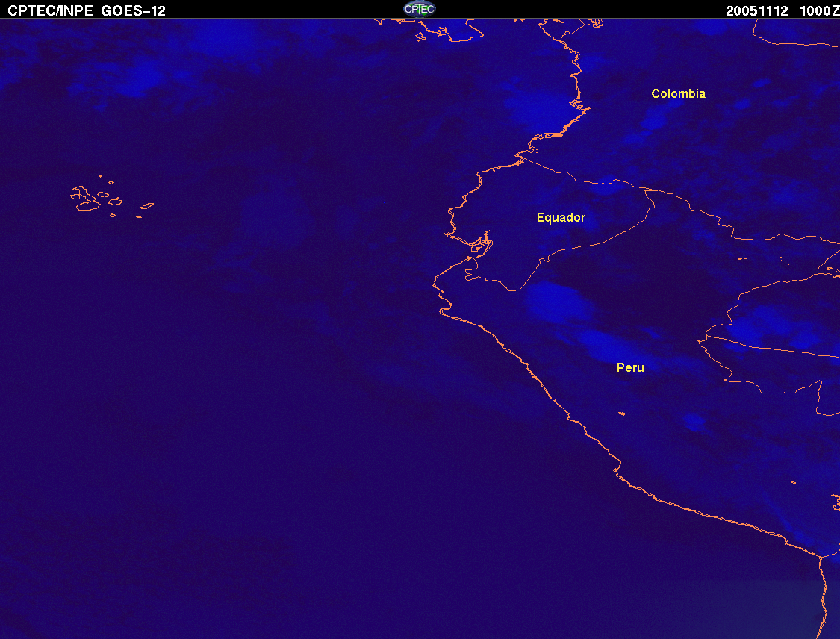Click the "GOES-12" satellite name text
The image size is (840, 639).
(134, 10)
